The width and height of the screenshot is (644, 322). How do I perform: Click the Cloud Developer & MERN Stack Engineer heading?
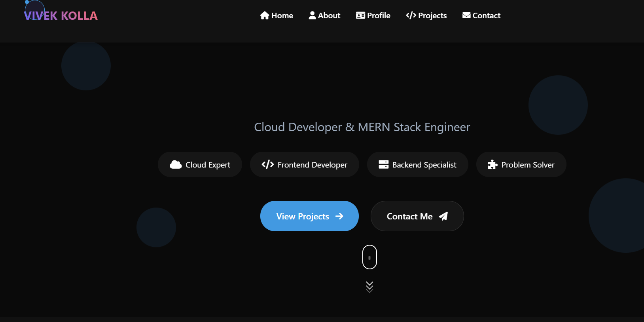pos(362,127)
